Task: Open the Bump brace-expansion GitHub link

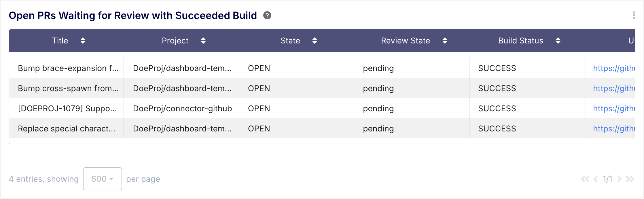Action: pos(614,68)
